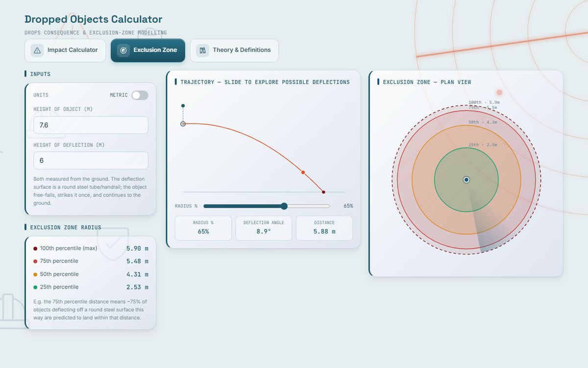The image size is (588, 368).
Task: Click the centre point of the plan view
Action: tap(466, 180)
